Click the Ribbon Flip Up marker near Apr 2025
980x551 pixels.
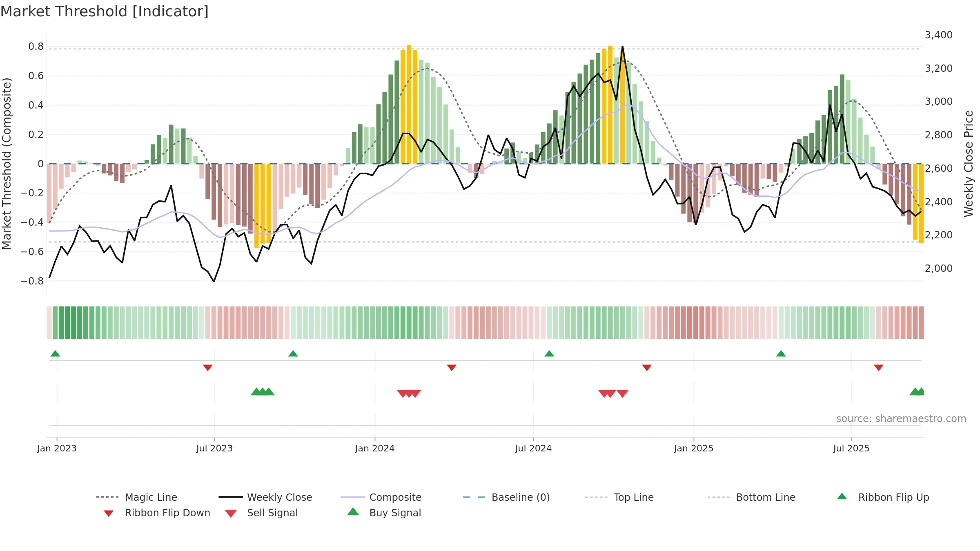pyautogui.click(x=781, y=353)
